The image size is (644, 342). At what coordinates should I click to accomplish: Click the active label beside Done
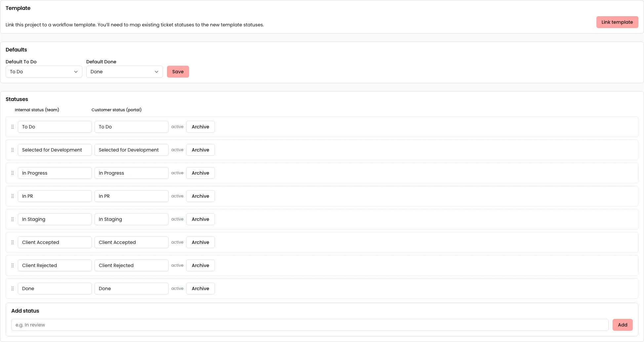pyautogui.click(x=177, y=288)
